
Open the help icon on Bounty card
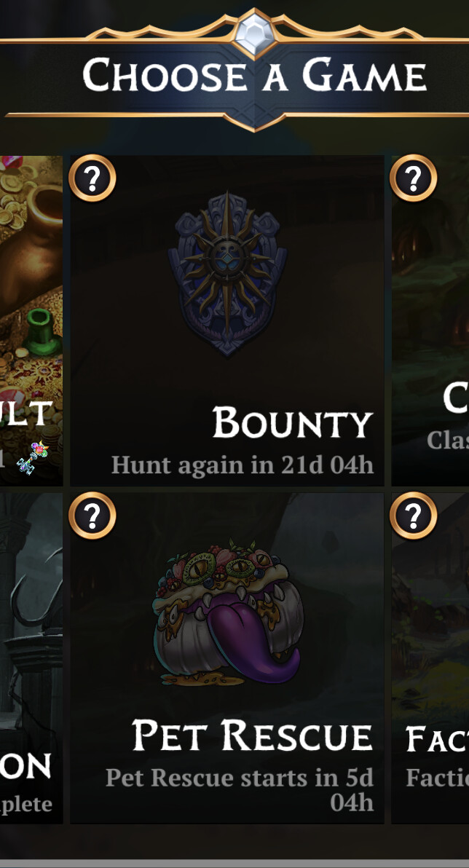(92, 178)
